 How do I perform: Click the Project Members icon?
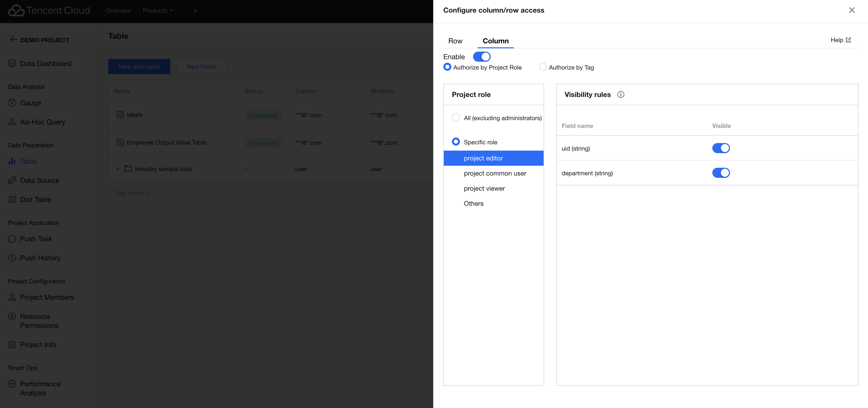coord(12,297)
